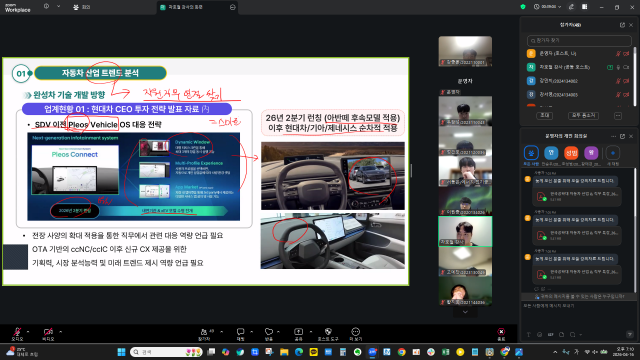The image size is (640, 360).
Task: Open text formatting icon in chat input
Action: click(x=529, y=335)
